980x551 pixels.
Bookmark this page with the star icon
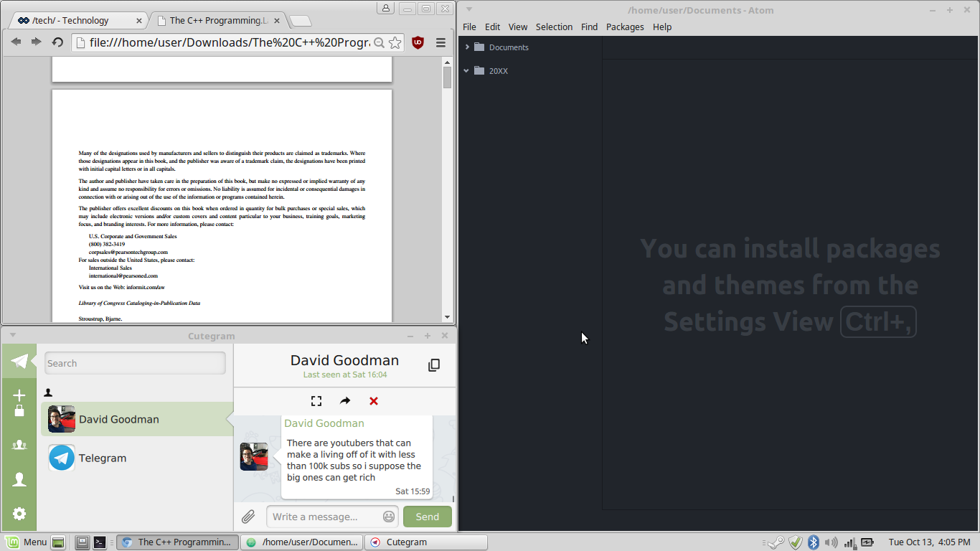pos(395,43)
